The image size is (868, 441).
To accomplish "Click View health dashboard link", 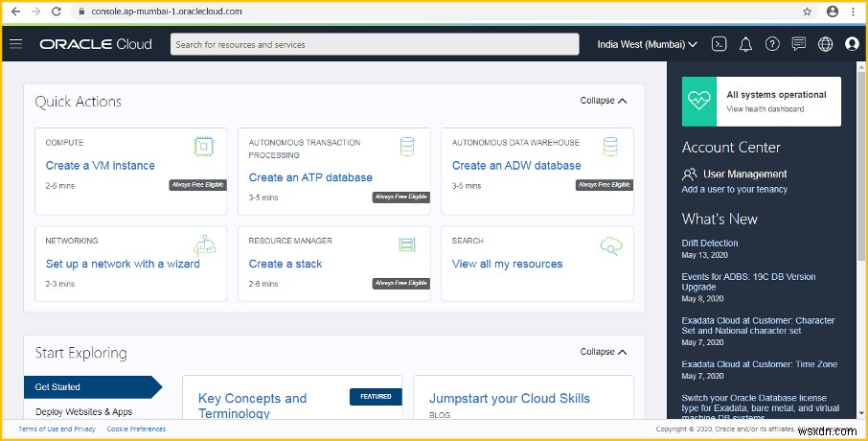I will pos(765,109).
